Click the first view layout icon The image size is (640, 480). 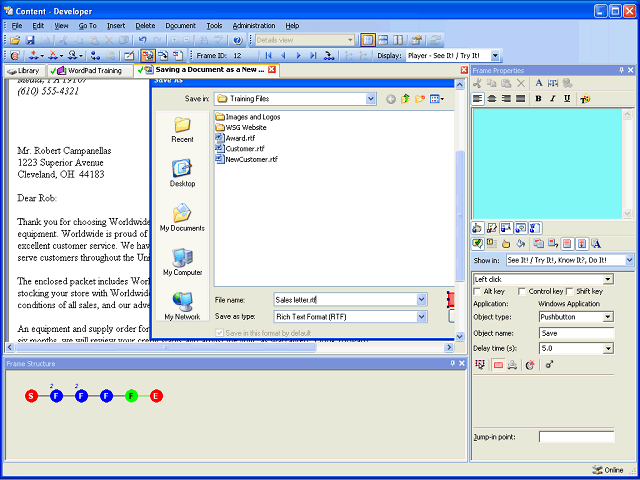click(368, 40)
